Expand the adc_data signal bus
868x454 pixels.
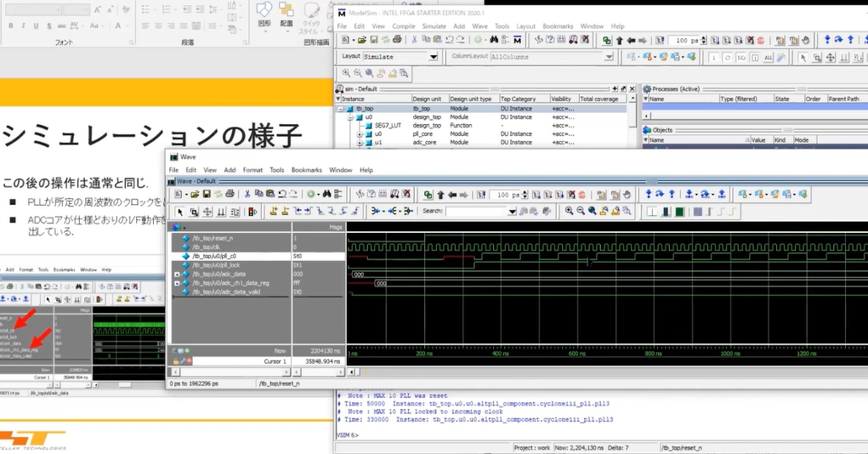pos(177,274)
